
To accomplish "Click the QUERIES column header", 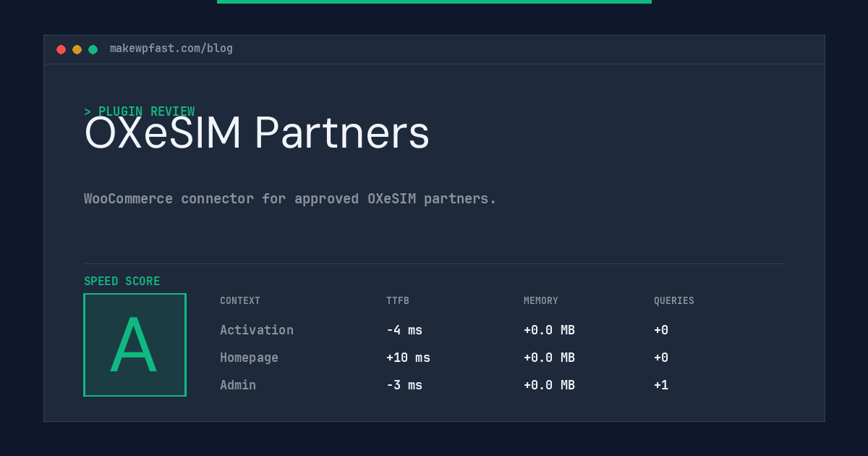I will coord(674,301).
